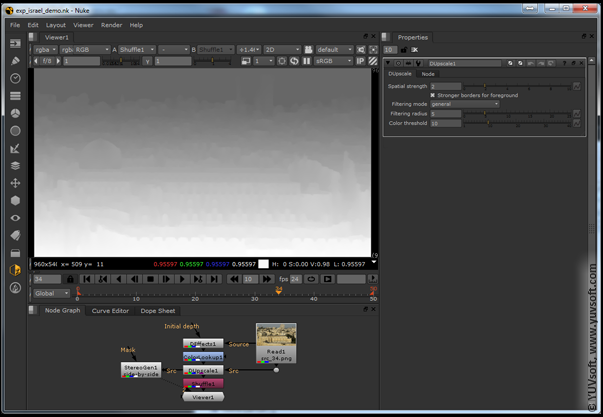
Task: Toggle the proxy mode icon in viewer
Action: 246,61
